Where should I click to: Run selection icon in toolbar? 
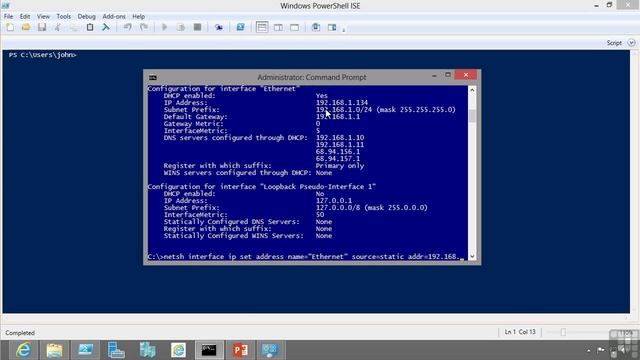click(181, 27)
